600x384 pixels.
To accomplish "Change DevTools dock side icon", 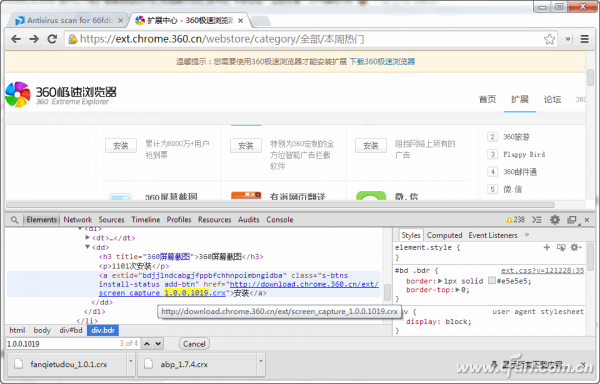I will point(572,220).
